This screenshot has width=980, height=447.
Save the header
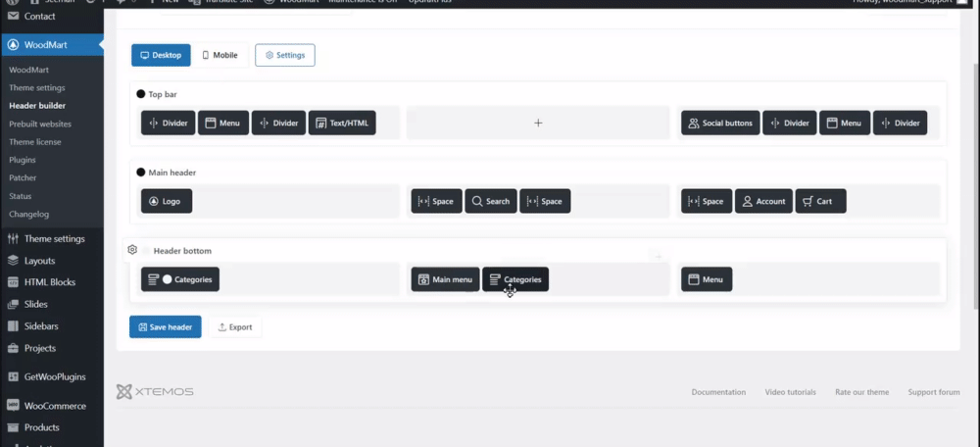click(165, 327)
